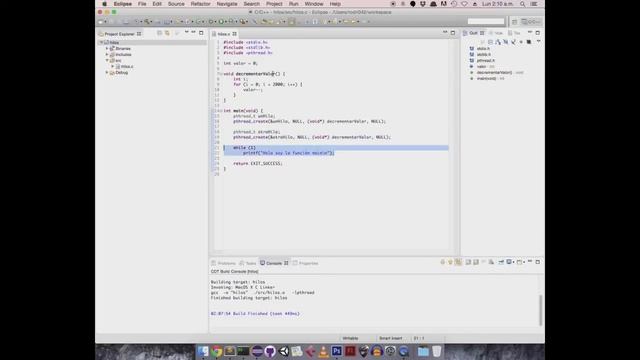The width and height of the screenshot is (640, 360).
Task: Open the Window menu
Action: pos(314,4)
